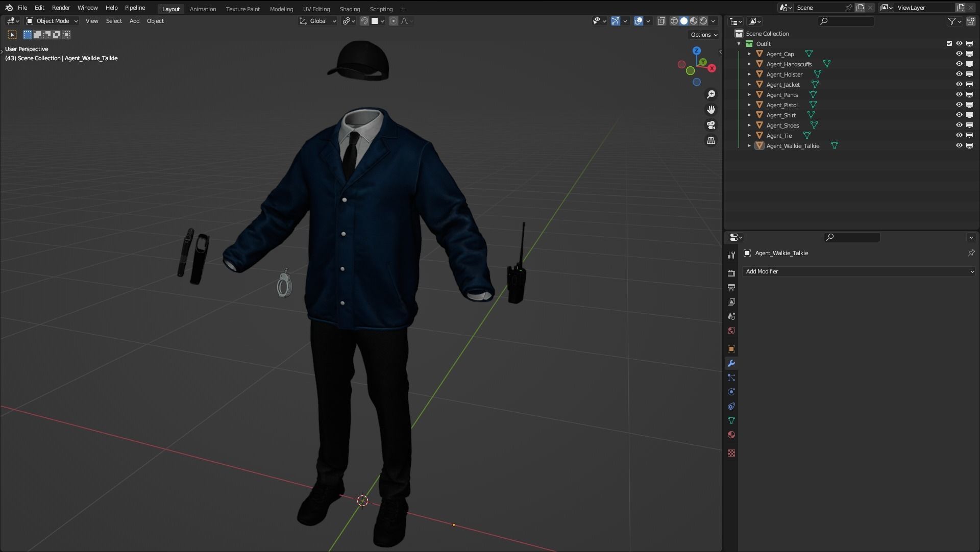Zoom the viewport with magnifier icon
The height and width of the screenshot is (552, 980).
coord(711,94)
